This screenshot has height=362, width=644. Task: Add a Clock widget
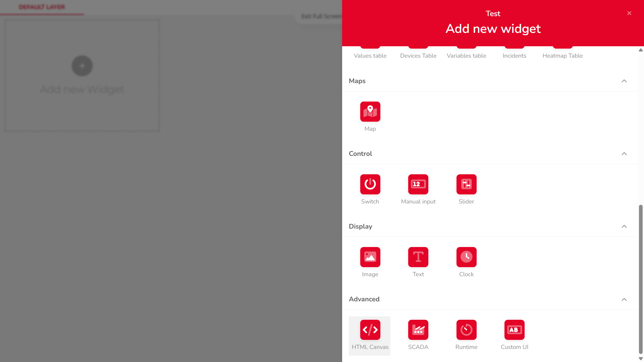point(466,257)
